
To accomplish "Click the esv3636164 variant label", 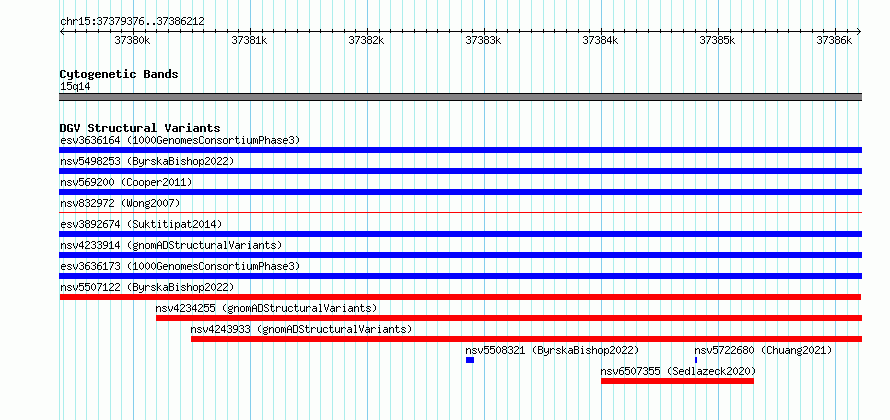I will 180,140.
